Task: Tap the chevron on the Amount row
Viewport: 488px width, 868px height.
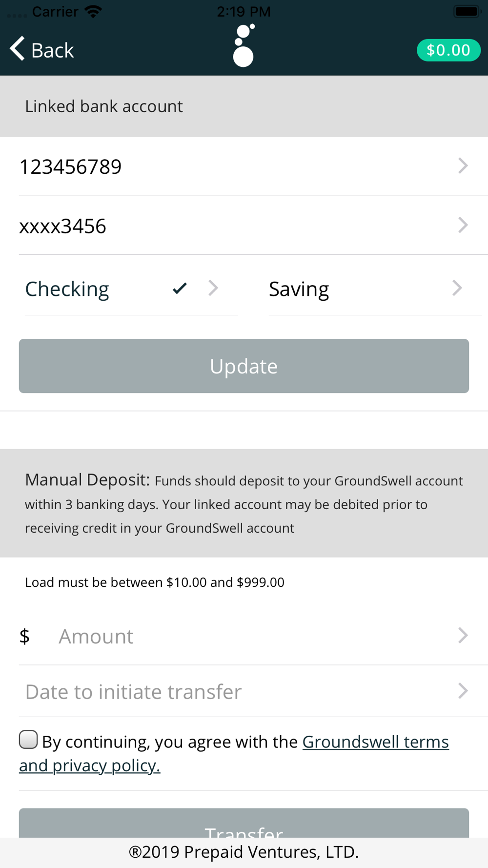Action: tap(463, 636)
